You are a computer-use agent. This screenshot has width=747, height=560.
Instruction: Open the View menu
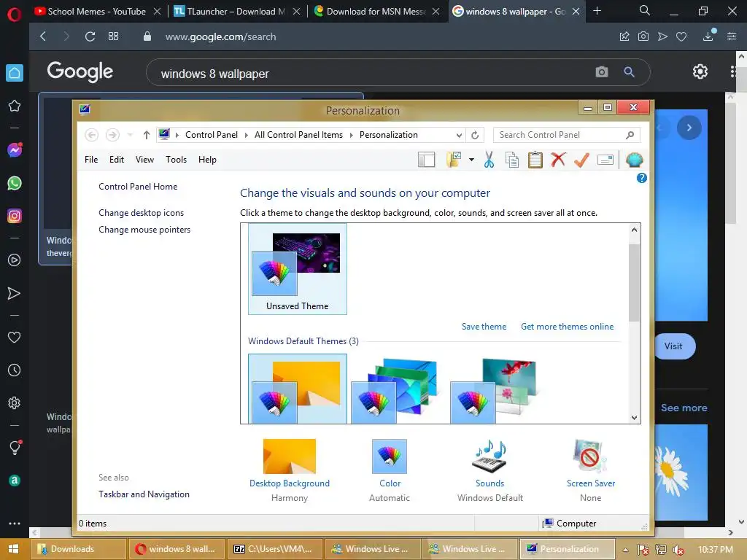tap(144, 160)
